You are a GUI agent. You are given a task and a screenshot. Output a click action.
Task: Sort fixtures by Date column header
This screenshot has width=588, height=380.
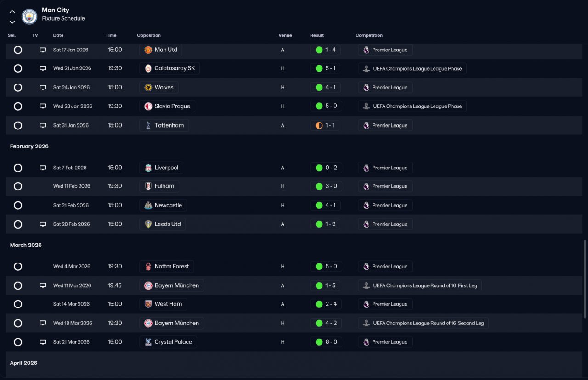[x=58, y=35]
